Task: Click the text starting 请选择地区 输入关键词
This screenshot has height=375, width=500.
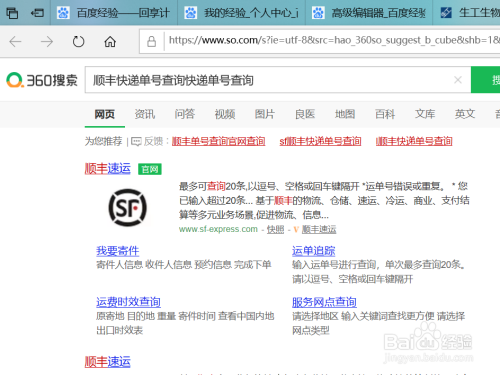Action: 379,323
